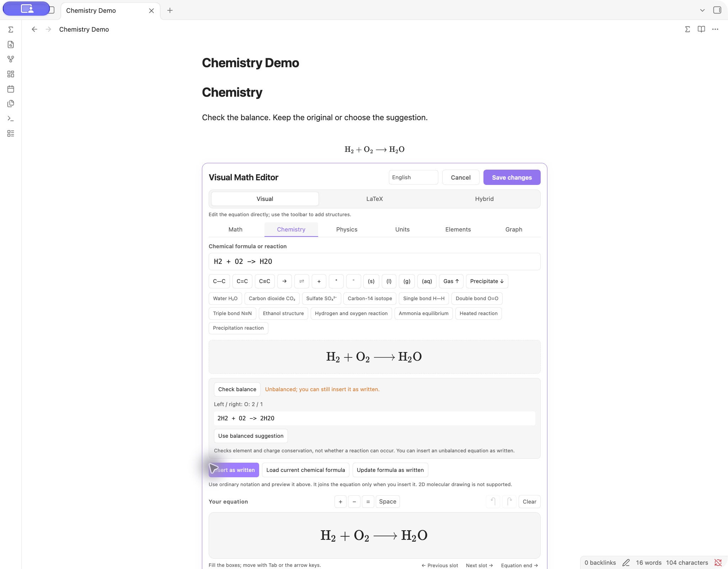728x569 pixels.
Task: Open the sigma math icon in left sidebar
Action: [11, 30]
